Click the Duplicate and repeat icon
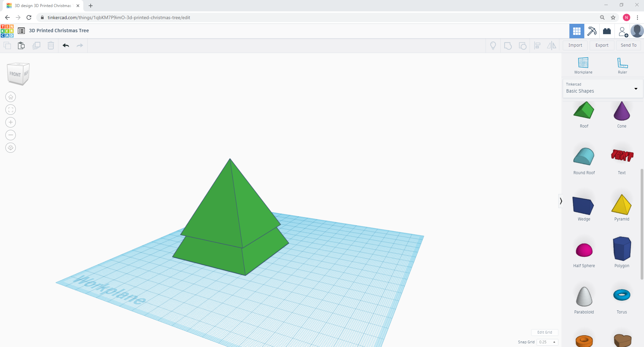 click(x=36, y=45)
